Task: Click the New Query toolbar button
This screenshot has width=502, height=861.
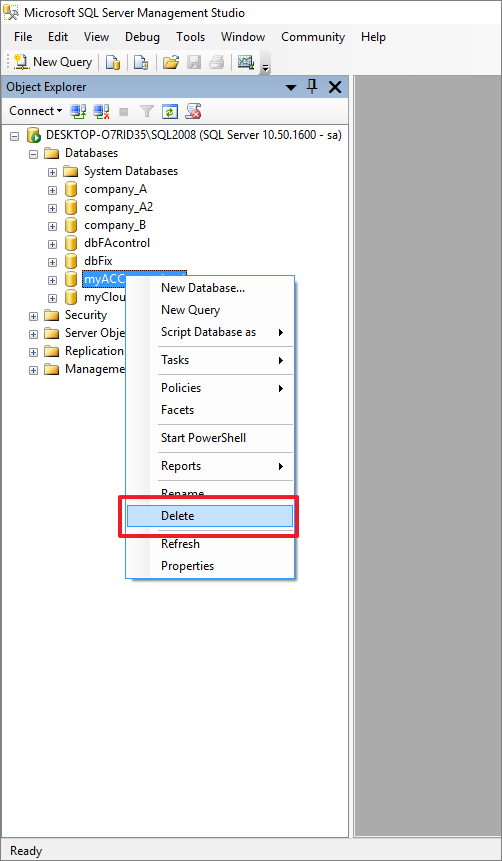Action: (53, 62)
